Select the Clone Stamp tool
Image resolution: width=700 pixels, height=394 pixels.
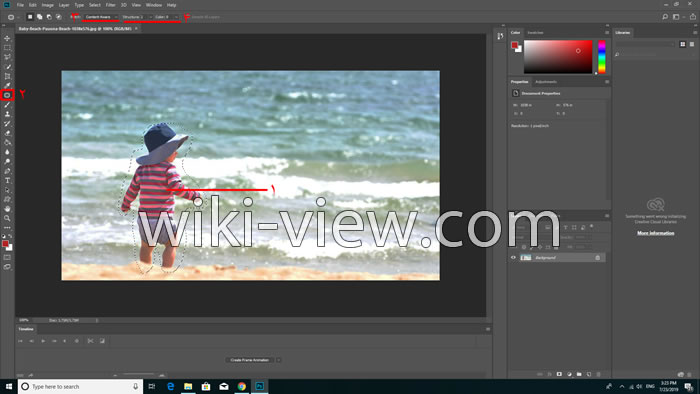7,114
